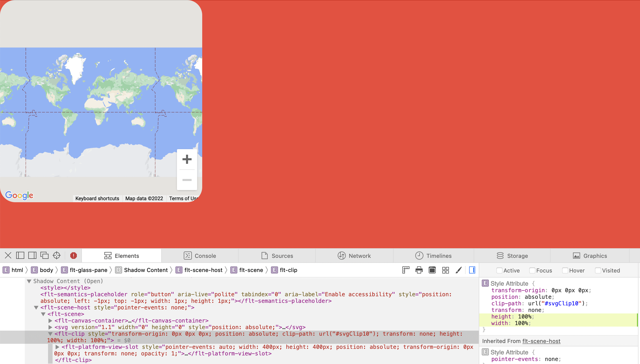
Task: Open the issues list via red error badge
Action: (x=73, y=256)
